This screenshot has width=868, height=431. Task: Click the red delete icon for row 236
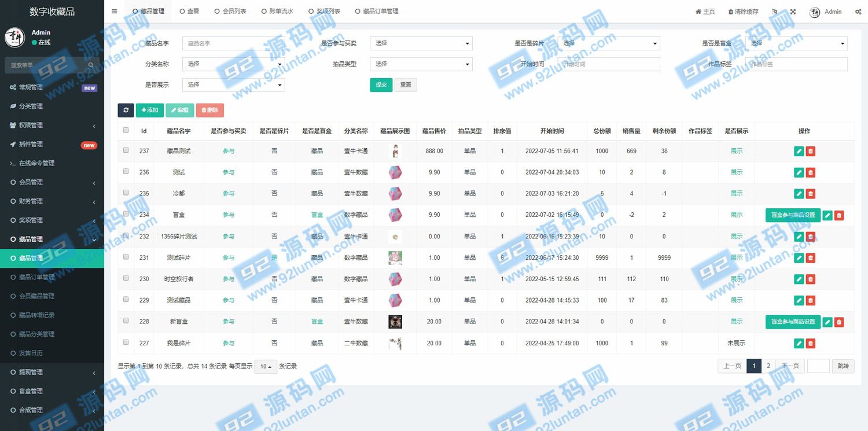point(810,172)
